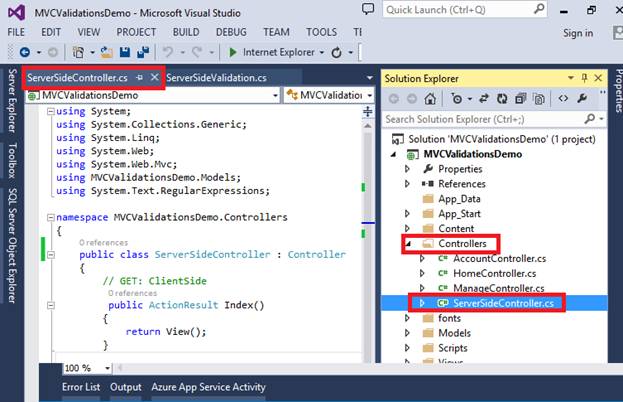
Task: Click the Refresh browser icon in toolbar
Action: point(337,52)
